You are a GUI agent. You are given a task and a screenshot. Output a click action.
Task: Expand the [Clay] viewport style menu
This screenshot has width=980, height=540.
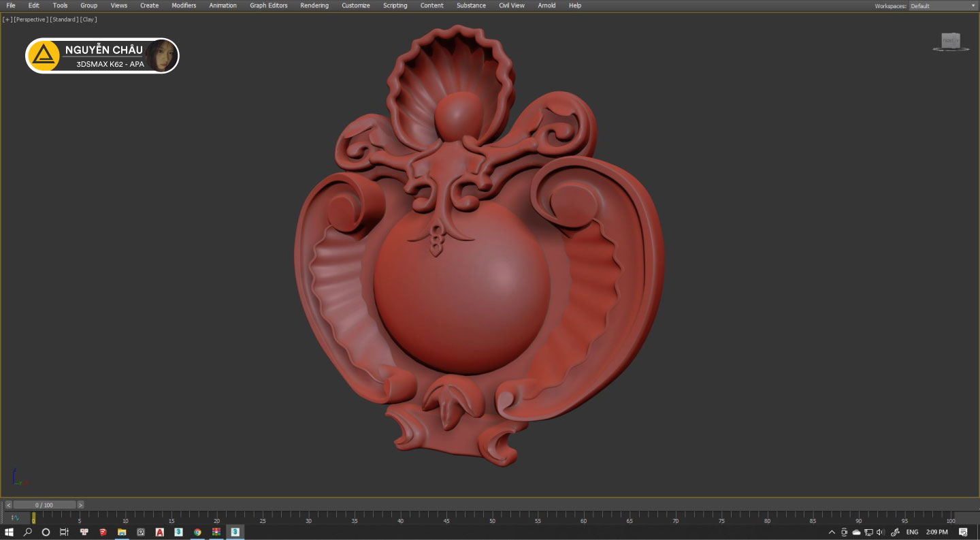tap(88, 20)
